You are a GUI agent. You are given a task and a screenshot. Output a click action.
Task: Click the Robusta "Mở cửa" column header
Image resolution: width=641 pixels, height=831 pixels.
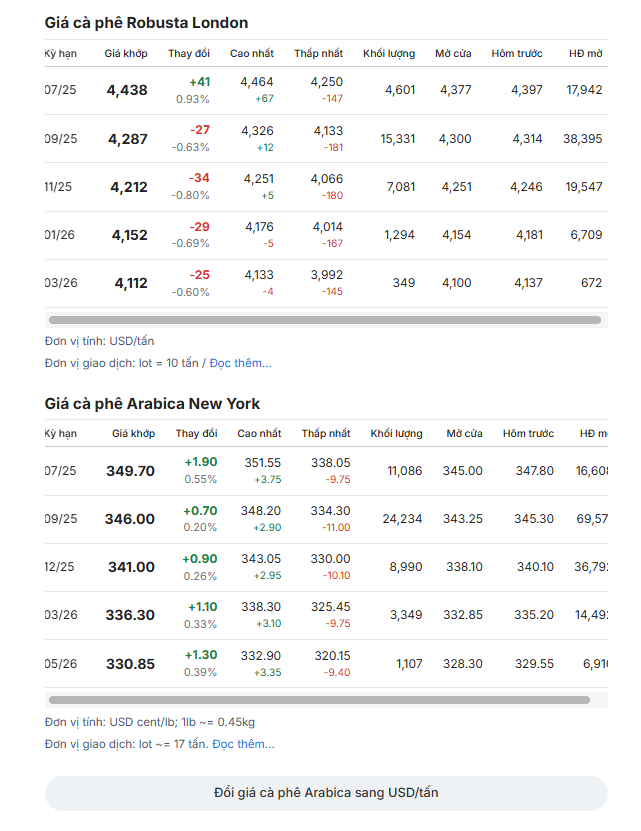click(453, 54)
